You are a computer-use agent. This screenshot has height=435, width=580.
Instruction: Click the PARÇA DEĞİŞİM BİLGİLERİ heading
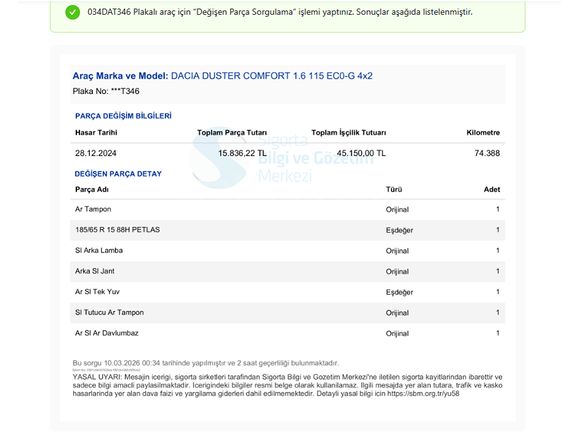(123, 116)
